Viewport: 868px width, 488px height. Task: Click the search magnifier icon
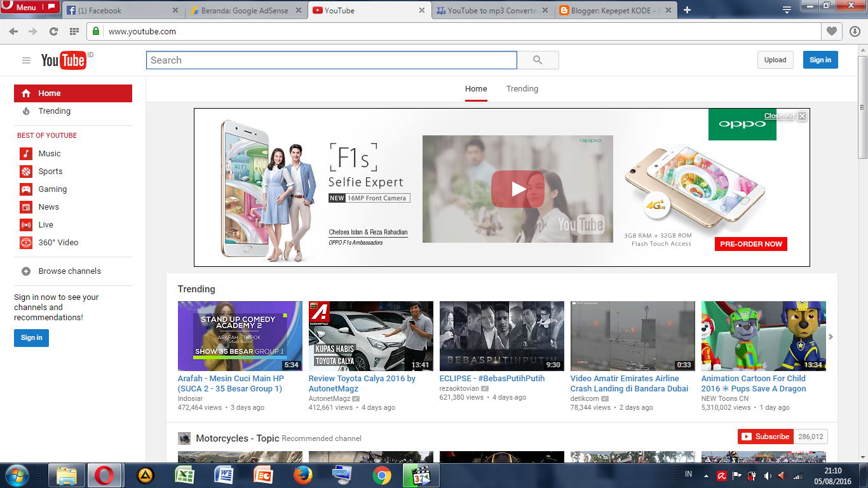click(537, 60)
